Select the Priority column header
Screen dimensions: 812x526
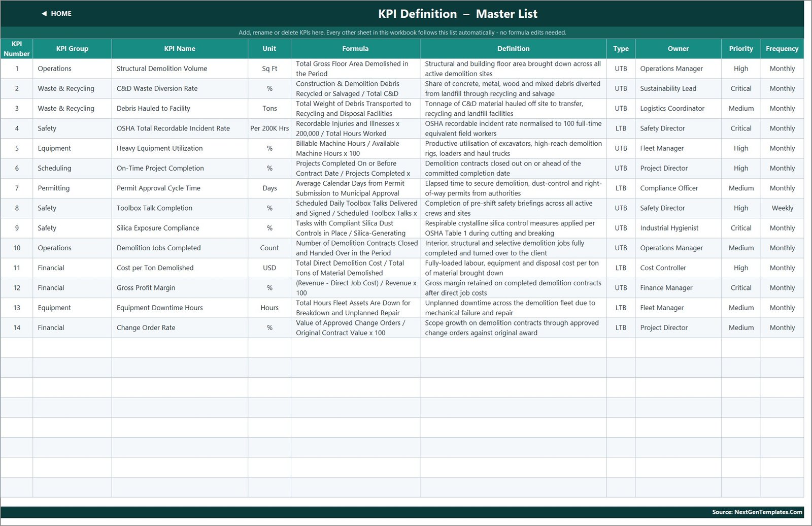pos(741,49)
